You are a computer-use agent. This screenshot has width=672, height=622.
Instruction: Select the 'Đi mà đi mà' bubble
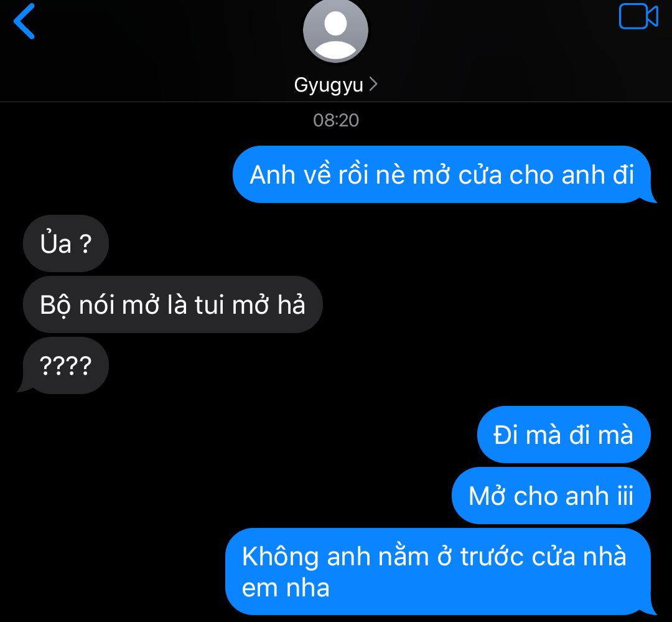564,435
